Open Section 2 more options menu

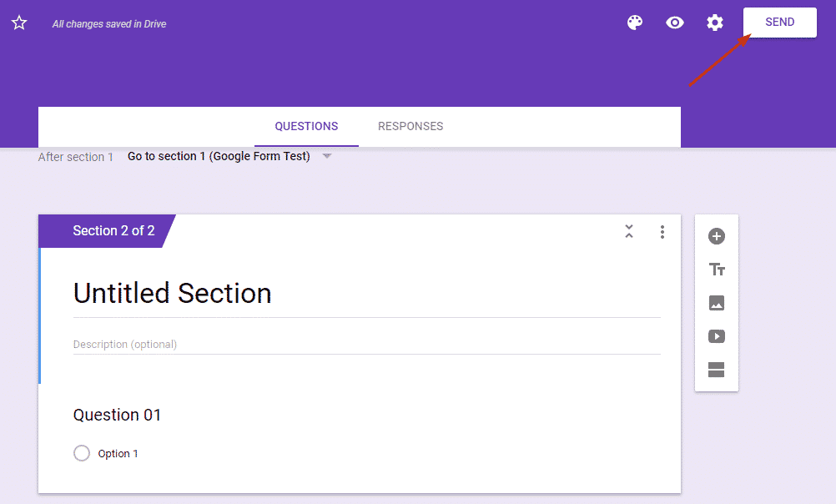coord(662,232)
